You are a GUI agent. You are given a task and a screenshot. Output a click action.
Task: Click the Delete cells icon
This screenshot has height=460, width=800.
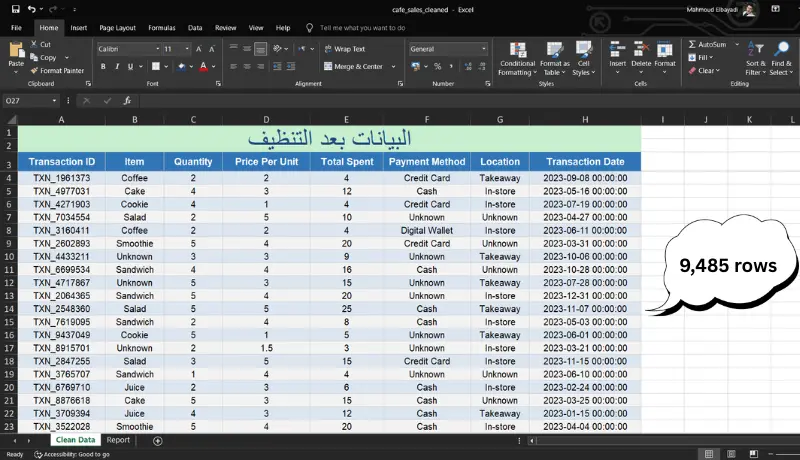click(x=641, y=50)
